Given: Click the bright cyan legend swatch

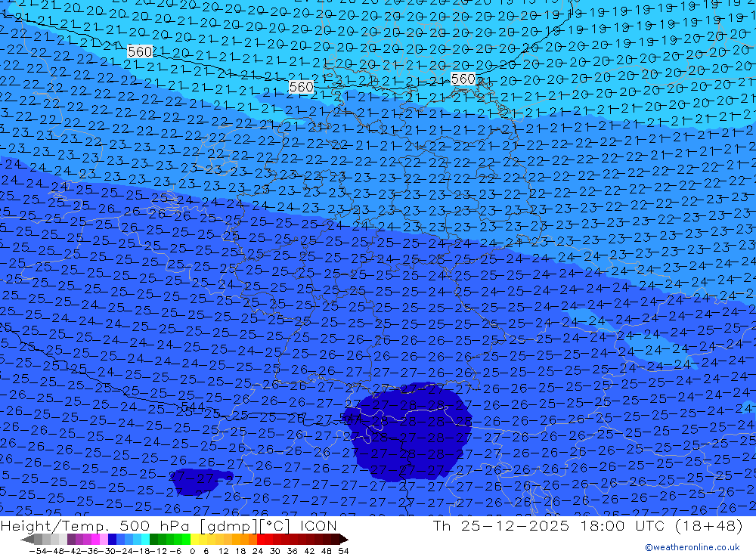Looking at the screenshot, I should (145, 539).
